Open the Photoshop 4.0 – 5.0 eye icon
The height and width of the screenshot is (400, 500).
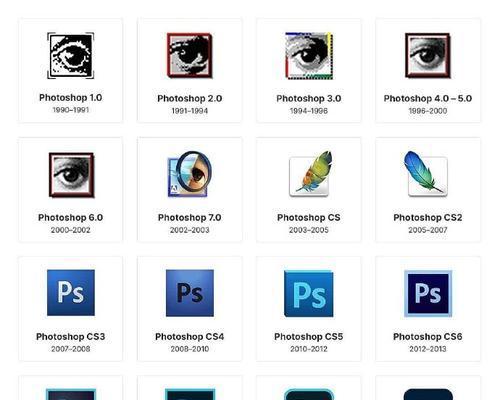428,56
